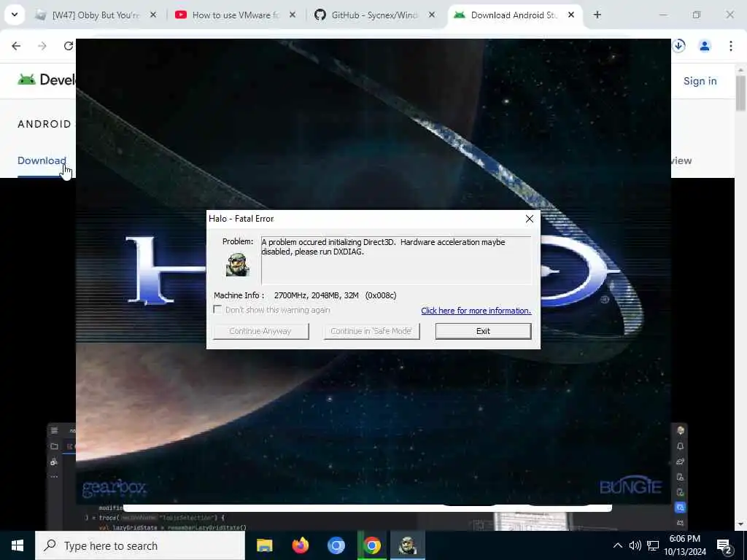
Task: Open File Explorer from taskbar
Action: click(x=264, y=545)
